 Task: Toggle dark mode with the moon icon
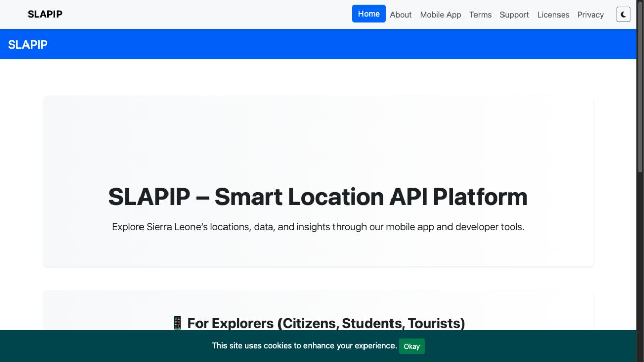623,14
